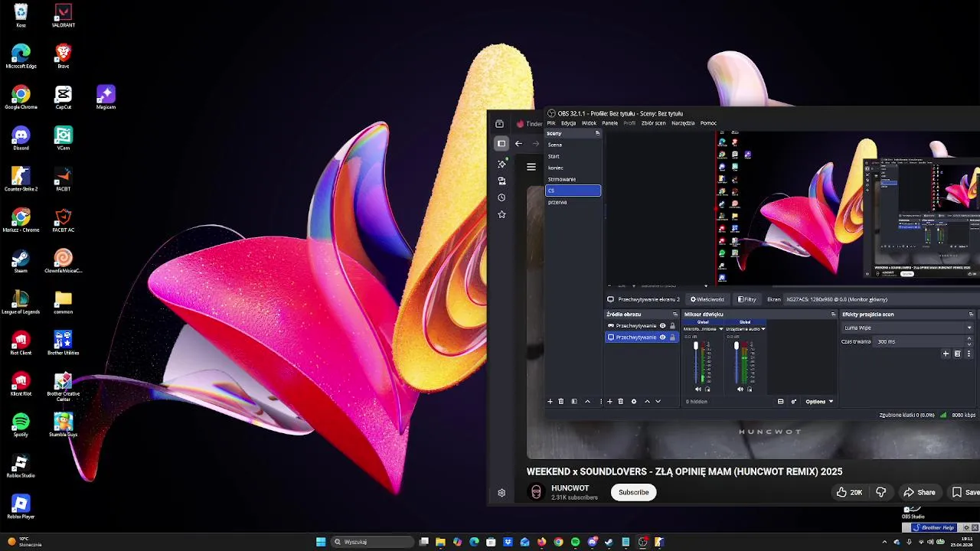Adjust the desktop audio volume slider
This screenshot has height=551, width=980.
tap(737, 363)
